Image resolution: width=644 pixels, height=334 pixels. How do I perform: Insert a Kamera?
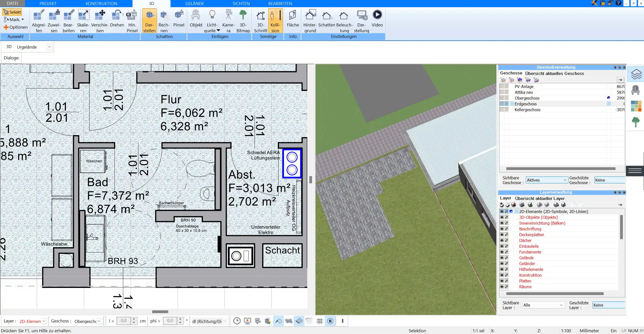[228, 21]
